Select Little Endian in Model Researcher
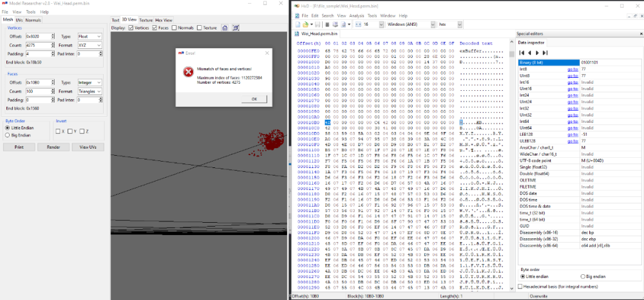The height and width of the screenshot is (300, 644). (x=7, y=128)
